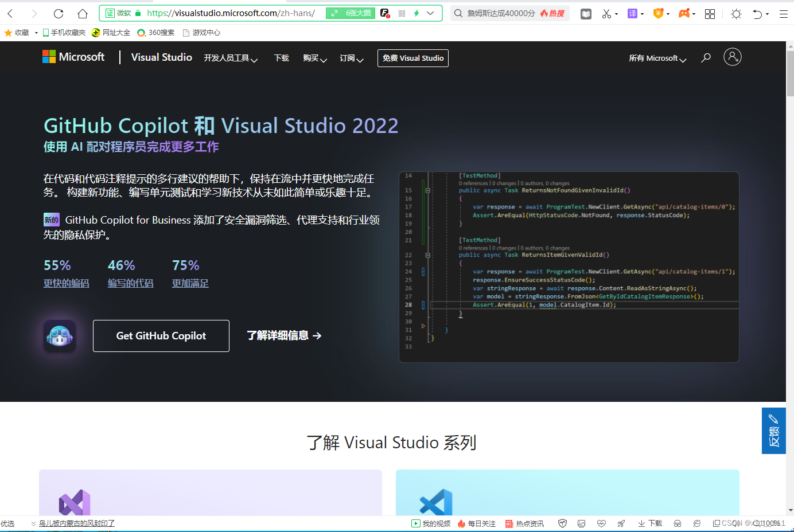
Task: Toggle the night mode sun icon
Action: 736,14
